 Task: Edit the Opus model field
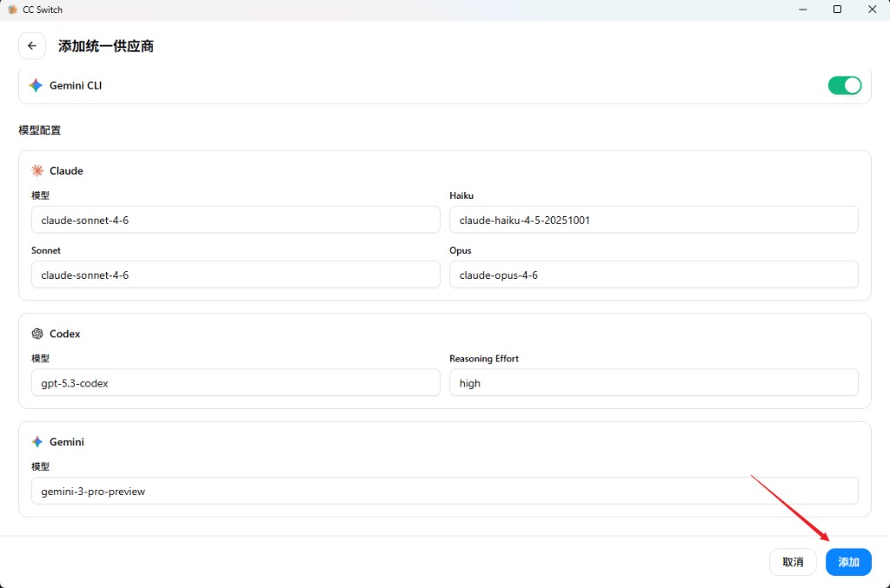[x=654, y=275]
